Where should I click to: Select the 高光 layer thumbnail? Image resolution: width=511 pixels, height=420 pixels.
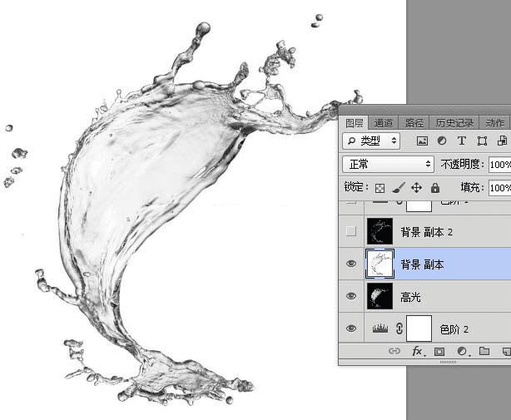pyautogui.click(x=380, y=296)
